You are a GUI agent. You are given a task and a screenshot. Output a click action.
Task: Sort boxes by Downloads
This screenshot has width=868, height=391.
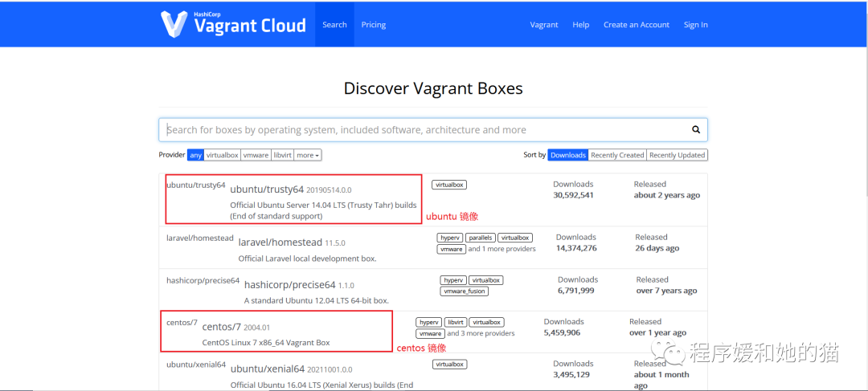click(568, 156)
